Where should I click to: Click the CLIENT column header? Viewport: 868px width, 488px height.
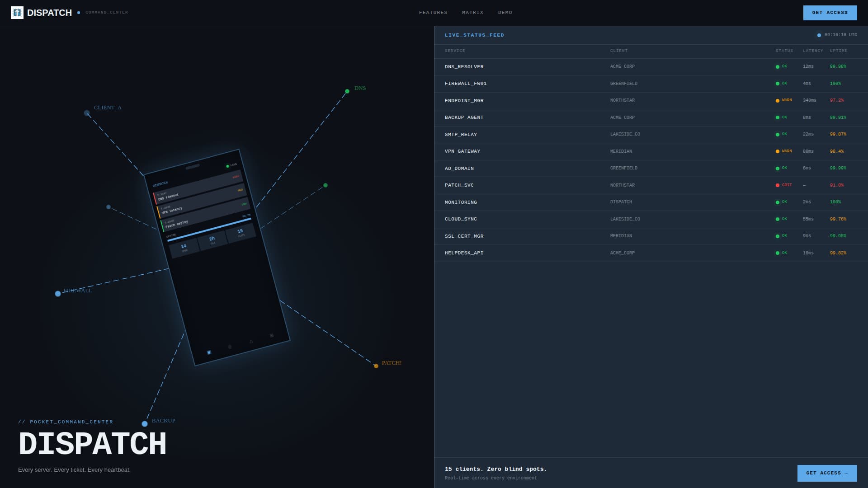[619, 51]
